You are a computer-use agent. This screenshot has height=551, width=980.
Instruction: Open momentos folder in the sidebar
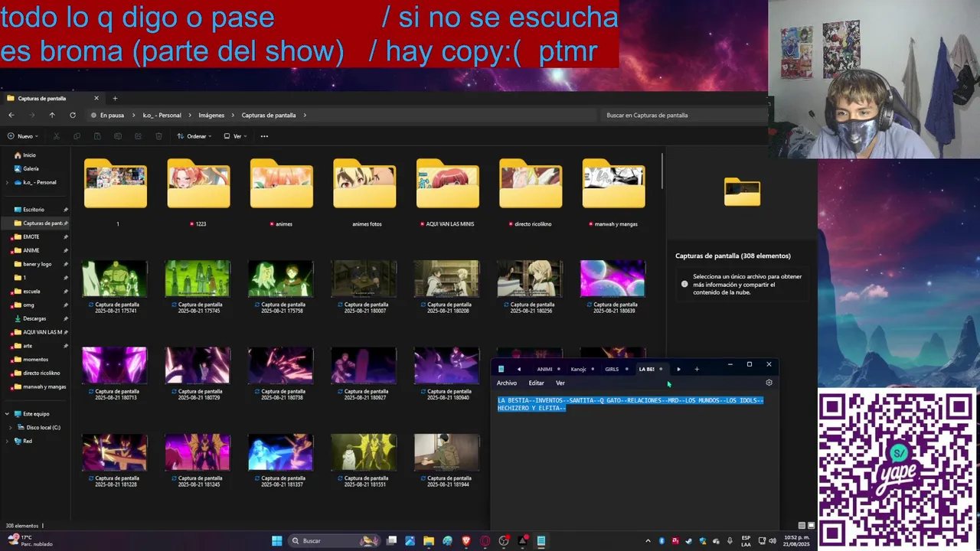coord(35,359)
